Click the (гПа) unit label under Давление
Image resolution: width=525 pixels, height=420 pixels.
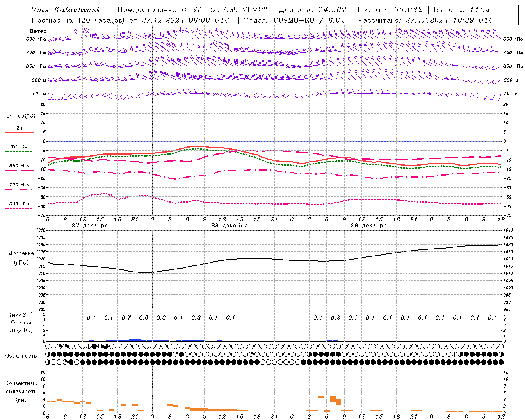click(x=21, y=262)
